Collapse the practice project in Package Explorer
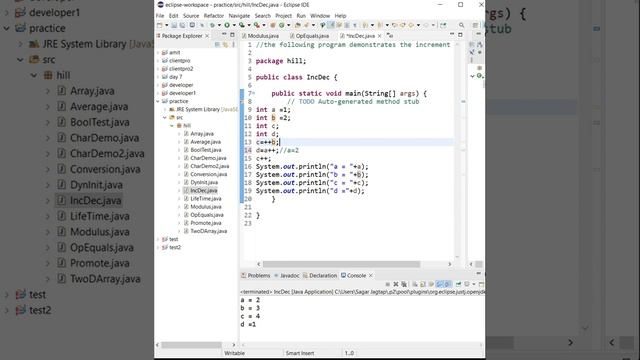This screenshot has height=360, width=640. pos(158,101)
